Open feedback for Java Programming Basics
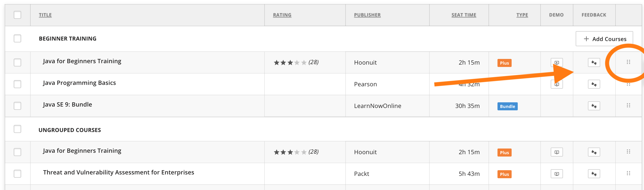644x190 pixels. tap(594, 84)
